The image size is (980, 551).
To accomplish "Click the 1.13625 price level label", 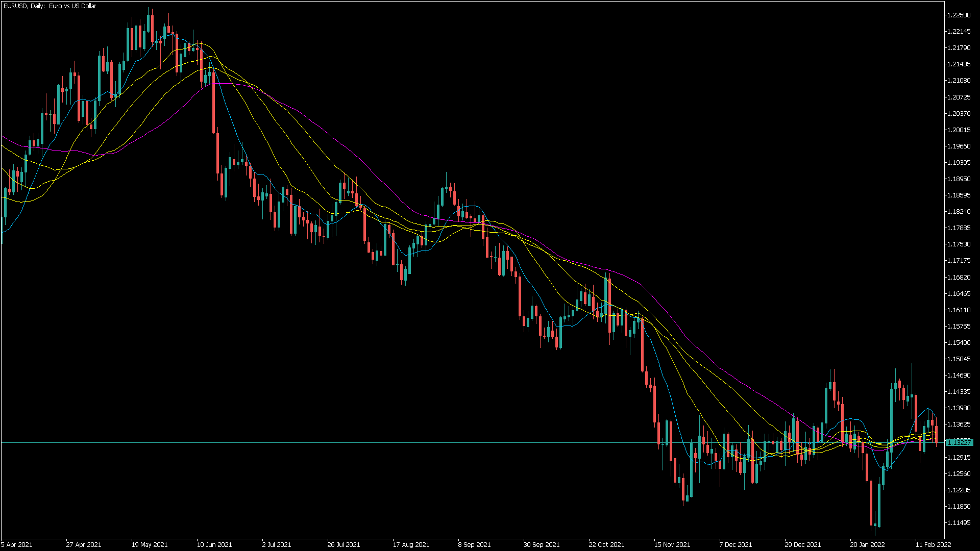I will point(959,424).
